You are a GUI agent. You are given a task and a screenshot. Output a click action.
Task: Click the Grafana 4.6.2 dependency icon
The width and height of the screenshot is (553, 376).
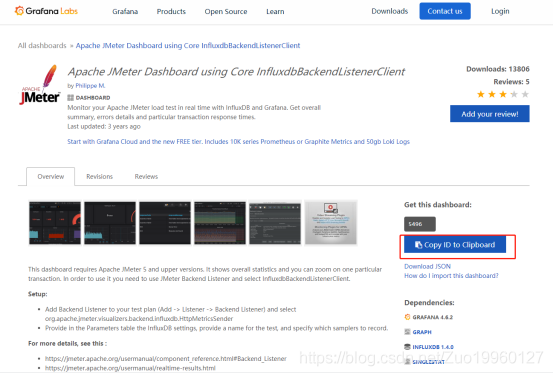point(407,317)
